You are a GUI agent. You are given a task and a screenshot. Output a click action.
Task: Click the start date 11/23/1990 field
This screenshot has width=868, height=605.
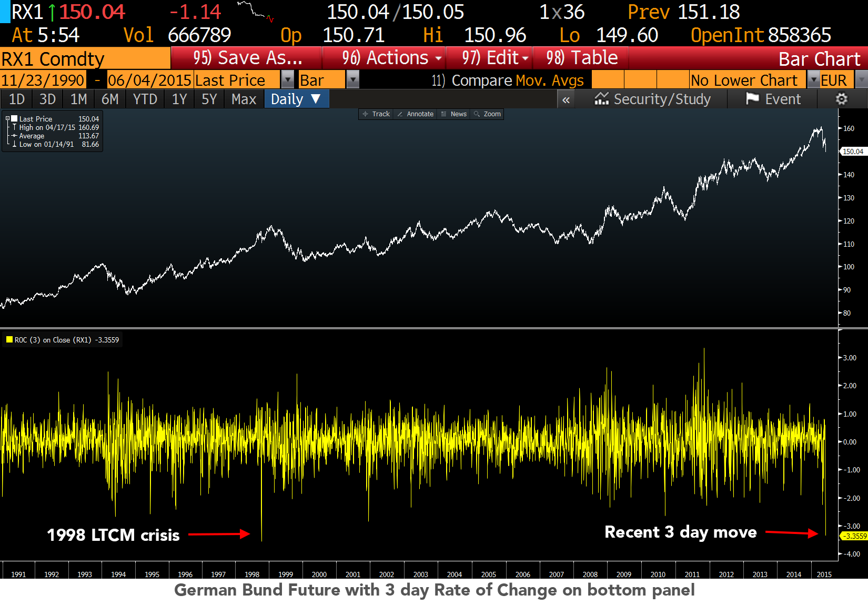(43, 80)
